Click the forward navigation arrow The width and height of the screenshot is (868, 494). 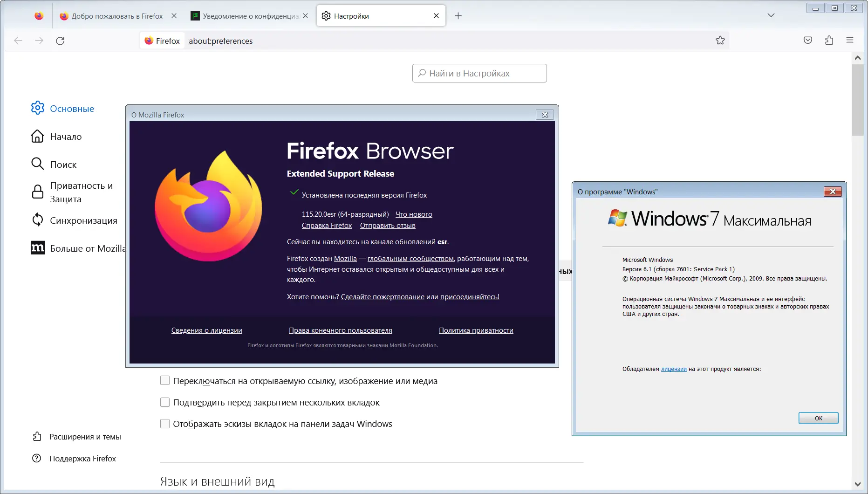coord(39,41)
